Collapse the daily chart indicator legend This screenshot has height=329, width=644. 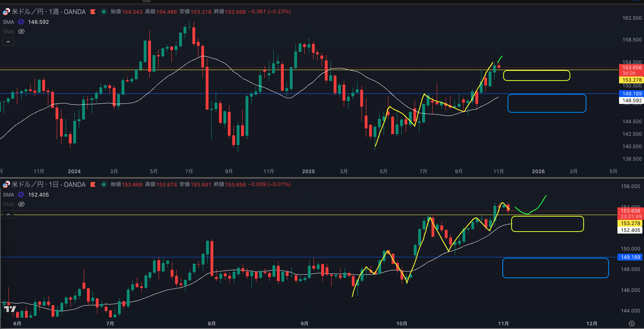[x=8, y=215]
